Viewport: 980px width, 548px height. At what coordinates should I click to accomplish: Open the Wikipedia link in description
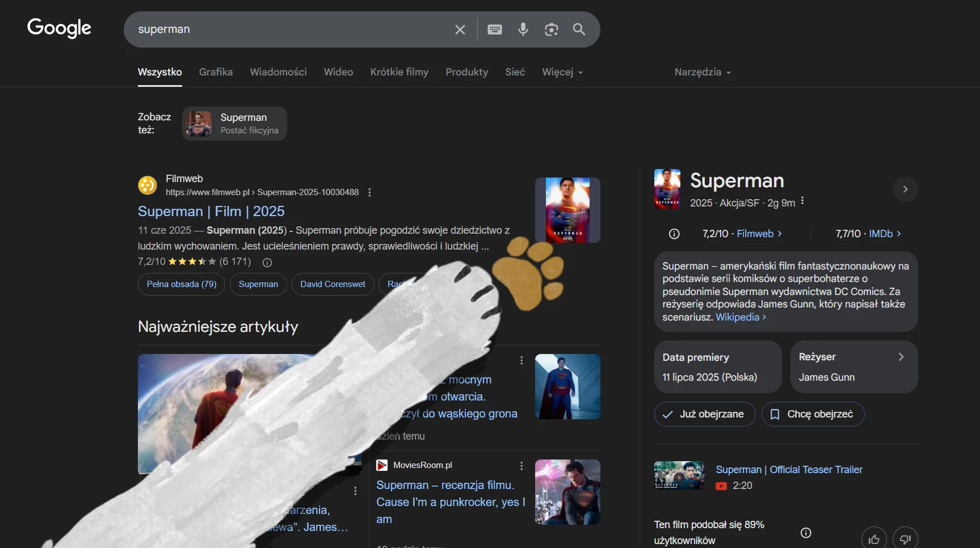coord(741,317)
